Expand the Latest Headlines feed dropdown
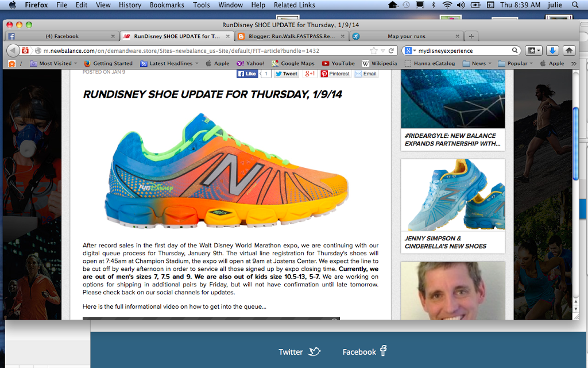This screenshot has height=368, width=588. (x=169, y=63)
